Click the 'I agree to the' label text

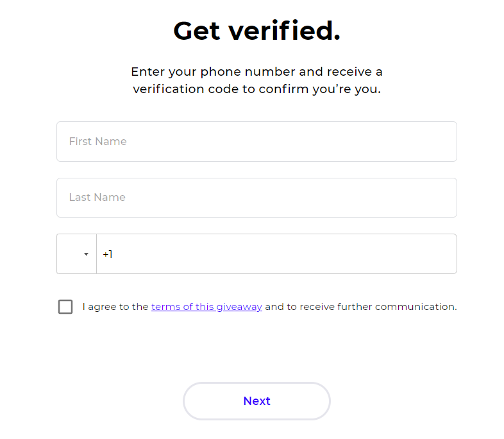click(x=115, y=307)
